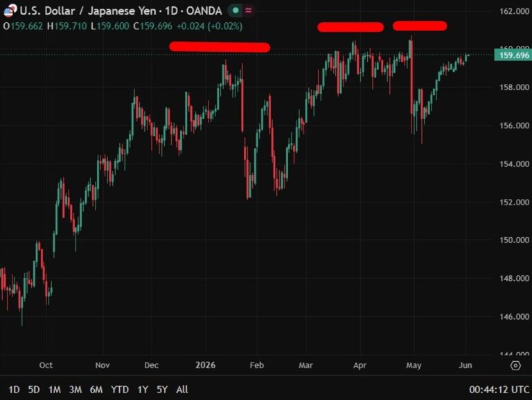Click the 150.000 price axis label
The height and width of the screenshot is (400, 532).
pyautogui.click(x=514, y=240)
